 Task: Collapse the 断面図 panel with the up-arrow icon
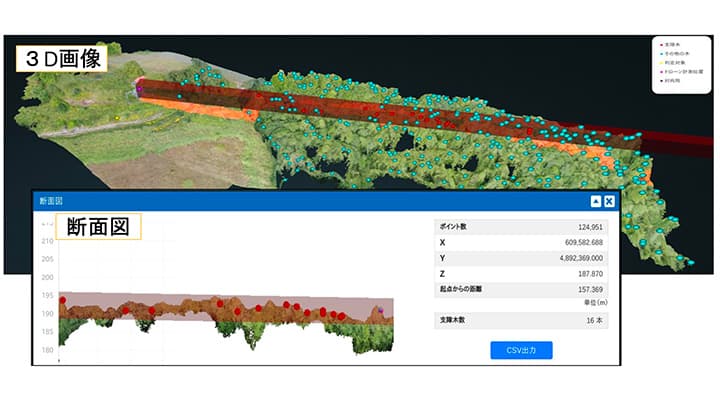pos(594,200)
